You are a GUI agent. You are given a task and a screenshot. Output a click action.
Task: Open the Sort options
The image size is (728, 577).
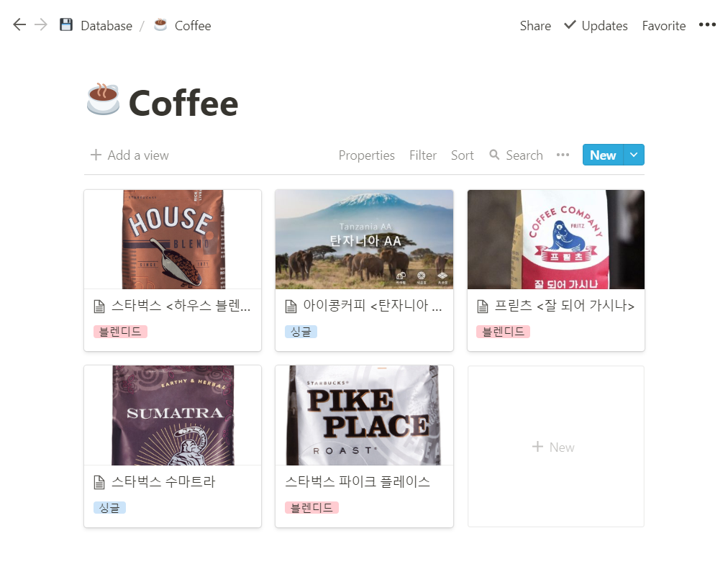462,155
